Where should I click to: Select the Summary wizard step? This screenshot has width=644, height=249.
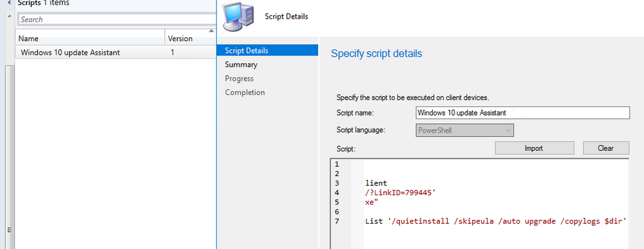click(241, 65)
